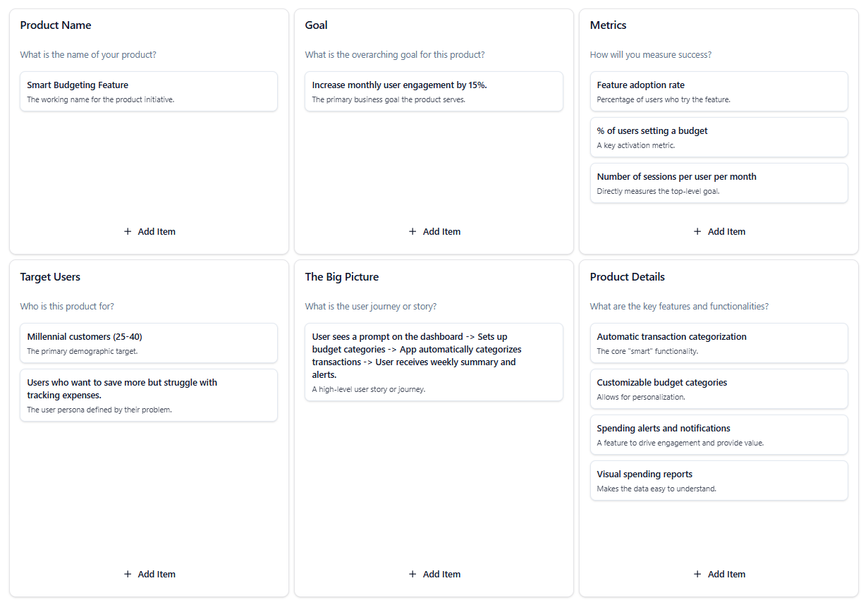Select Customizable budget categories item
868x607 pixels.
(719, 388)
